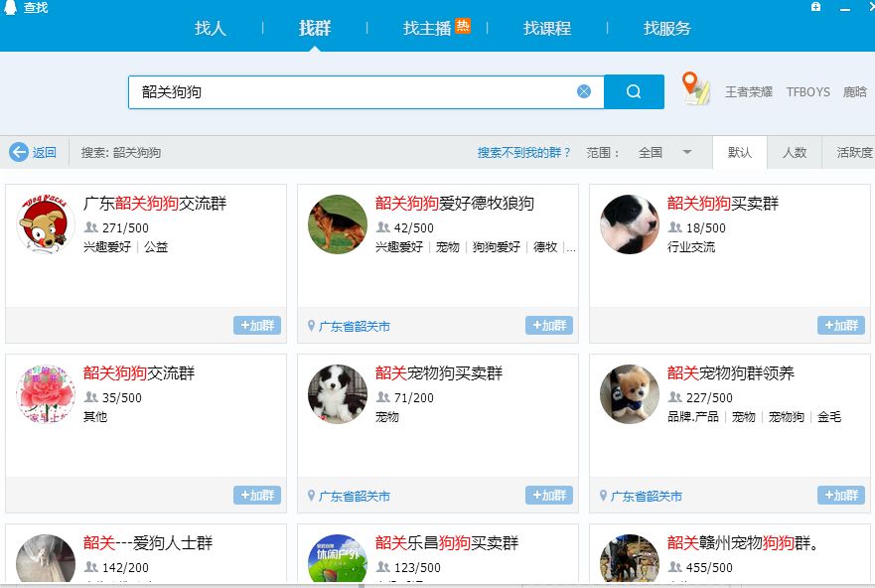This screenshot has width=875, height=588.
Task: Switch to the 找课程 tab
Action: (x=547, y=29)
